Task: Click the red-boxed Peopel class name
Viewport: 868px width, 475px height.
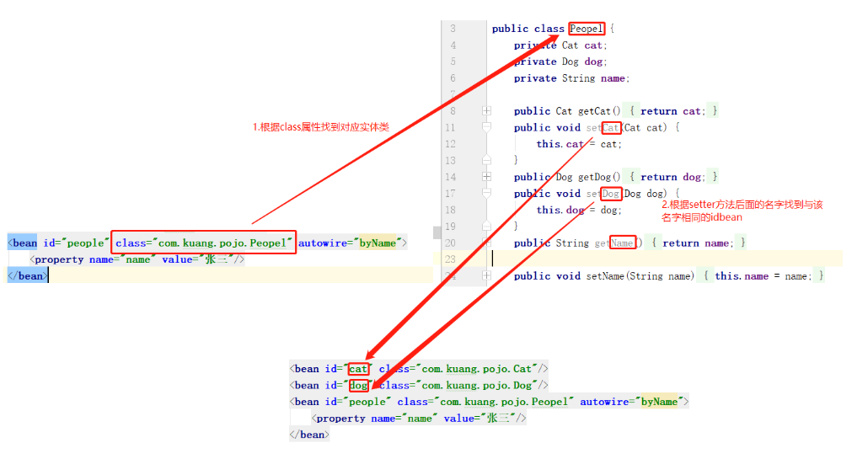Action: 587,29
